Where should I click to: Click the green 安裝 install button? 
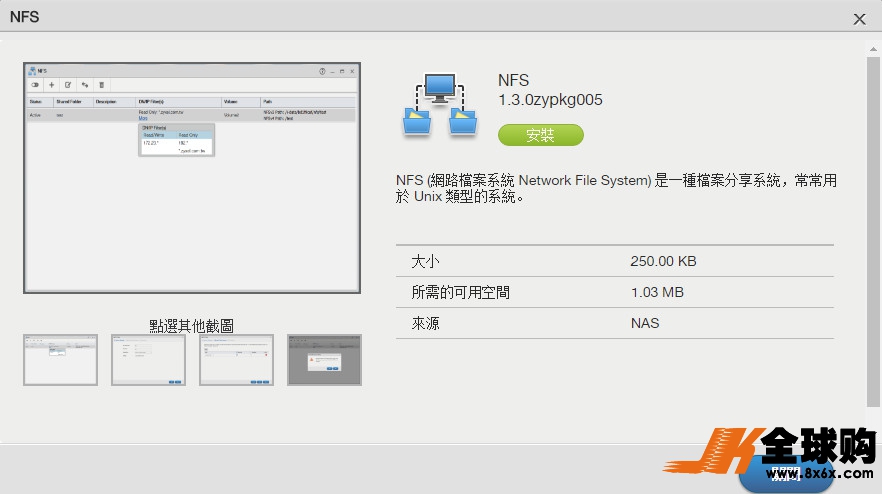tap(541, 135)
